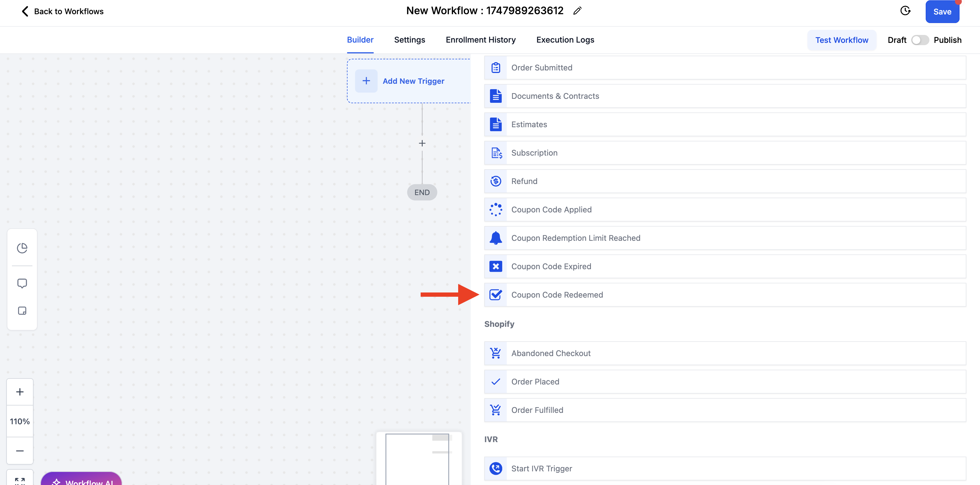Zoom out the canvas with minus button

(x=20, y=450)
